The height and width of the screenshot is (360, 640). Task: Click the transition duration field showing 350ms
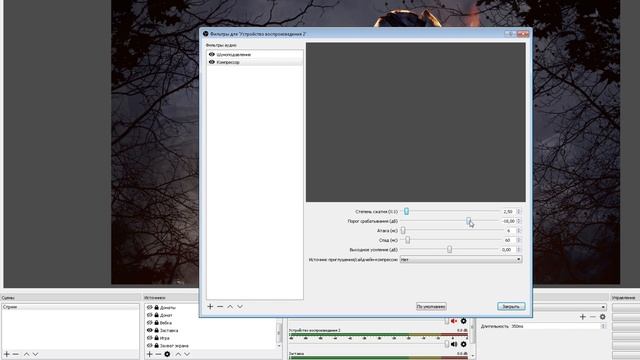click(x=555, y=326)
